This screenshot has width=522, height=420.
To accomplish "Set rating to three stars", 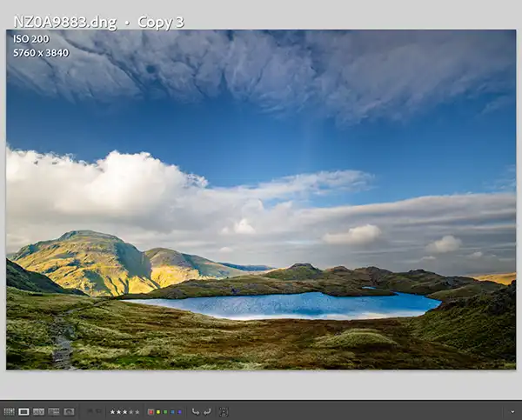I will tap(124, 412).
